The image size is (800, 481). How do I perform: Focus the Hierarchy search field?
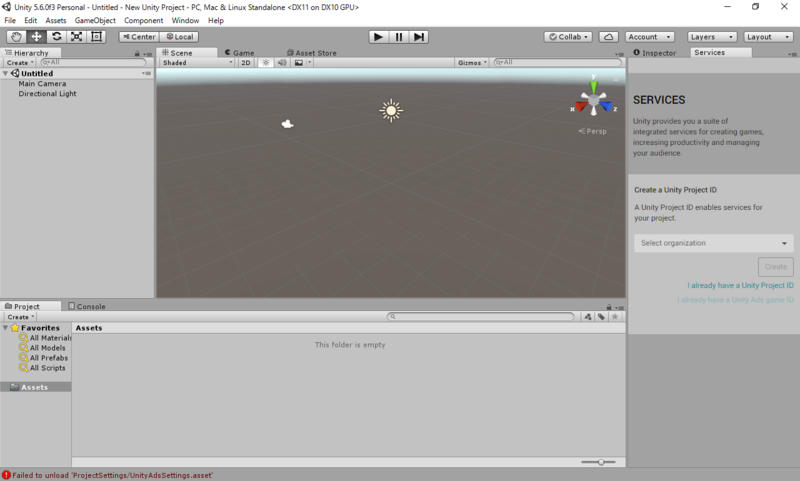[93, 62]
